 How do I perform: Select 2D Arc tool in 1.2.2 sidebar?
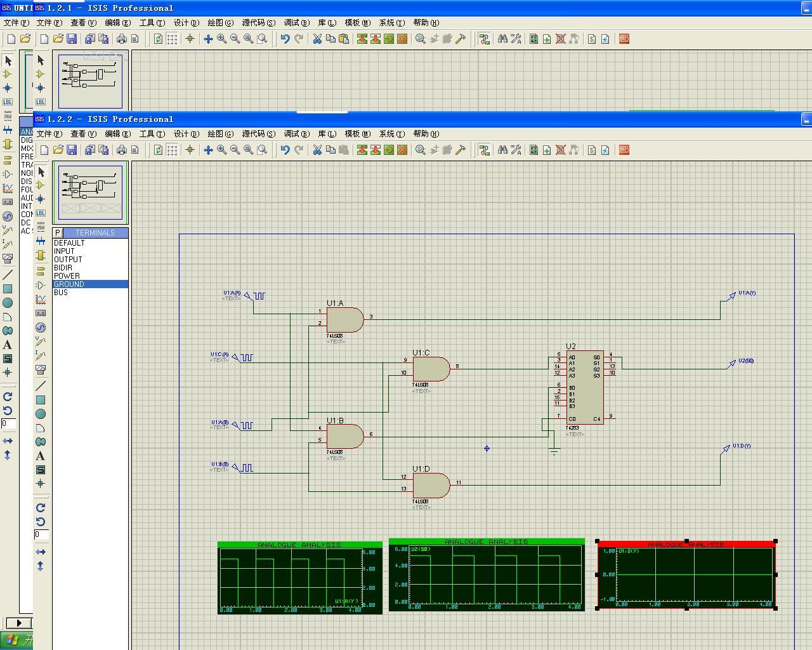point(41,428)
